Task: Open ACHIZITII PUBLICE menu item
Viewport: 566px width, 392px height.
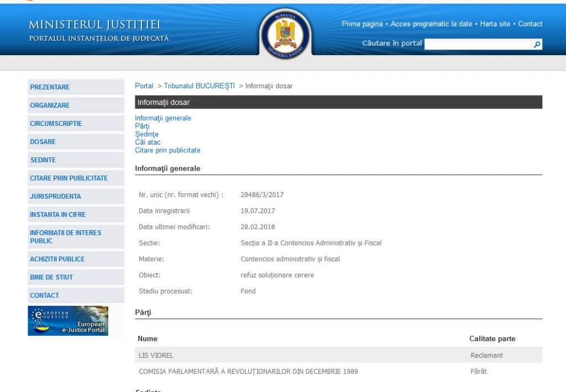Action: click(x=57, y=259)
